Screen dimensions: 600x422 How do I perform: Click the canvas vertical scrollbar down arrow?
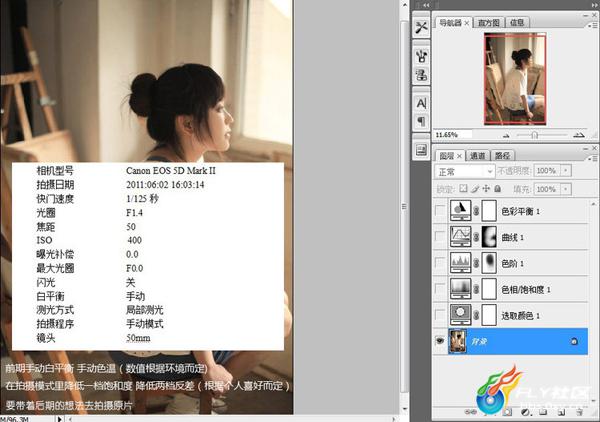404,409
